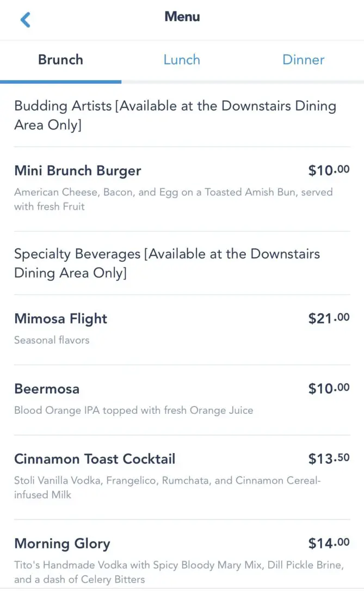The height and width of the screenshot is (599, 364).
Task: Tap the Specialty Beverages section header
Action: coord(166,263)
